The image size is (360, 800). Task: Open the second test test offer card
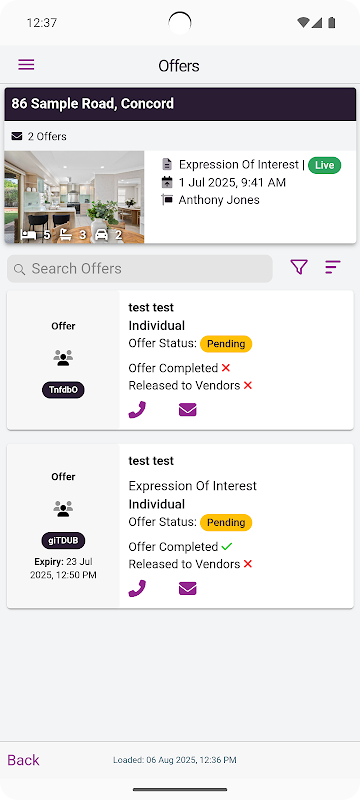(x=180, y=526)
